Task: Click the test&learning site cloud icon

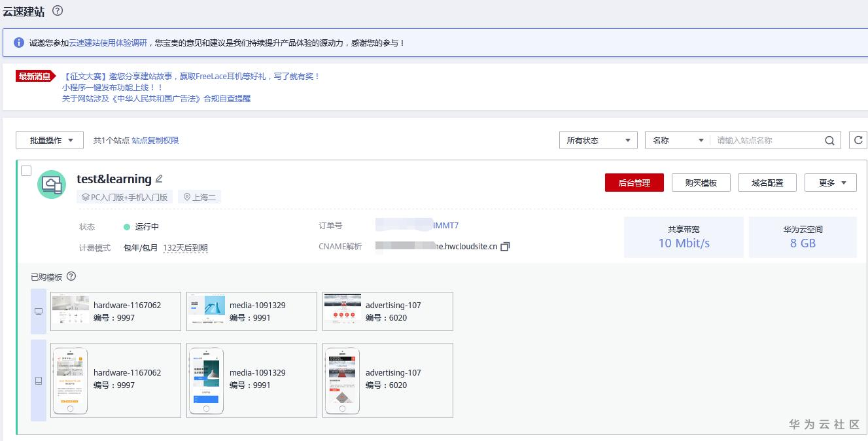Action: 52,185
